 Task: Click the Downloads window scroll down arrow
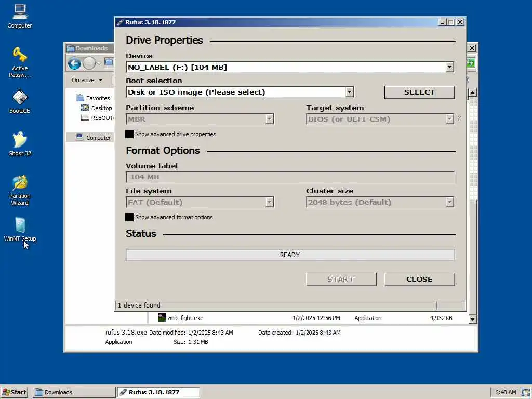(x=472, y=319)
